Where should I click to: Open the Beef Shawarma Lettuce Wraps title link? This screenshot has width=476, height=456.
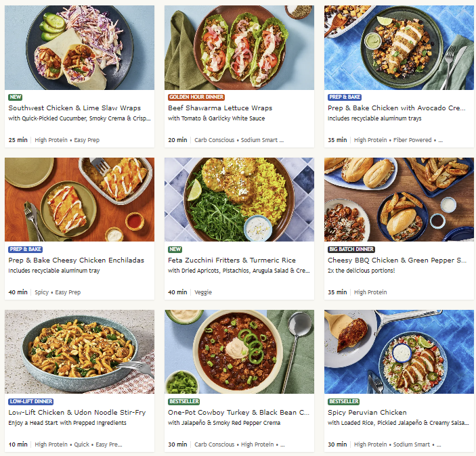click(x=220, y=108)
